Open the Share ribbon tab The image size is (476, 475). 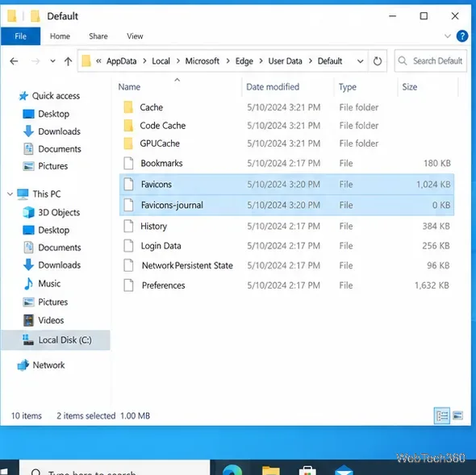pyautogui.click(x=98, y=36)
